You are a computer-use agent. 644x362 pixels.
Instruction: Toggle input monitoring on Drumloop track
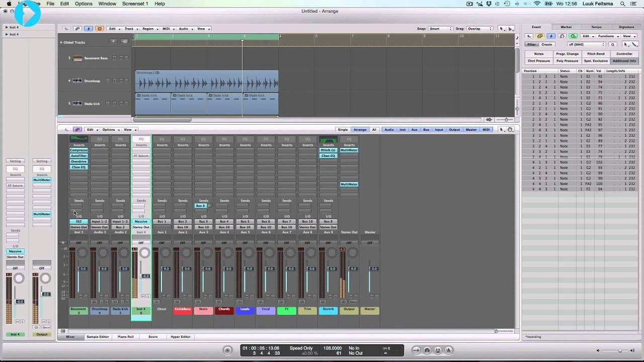(x=109, y=80)
